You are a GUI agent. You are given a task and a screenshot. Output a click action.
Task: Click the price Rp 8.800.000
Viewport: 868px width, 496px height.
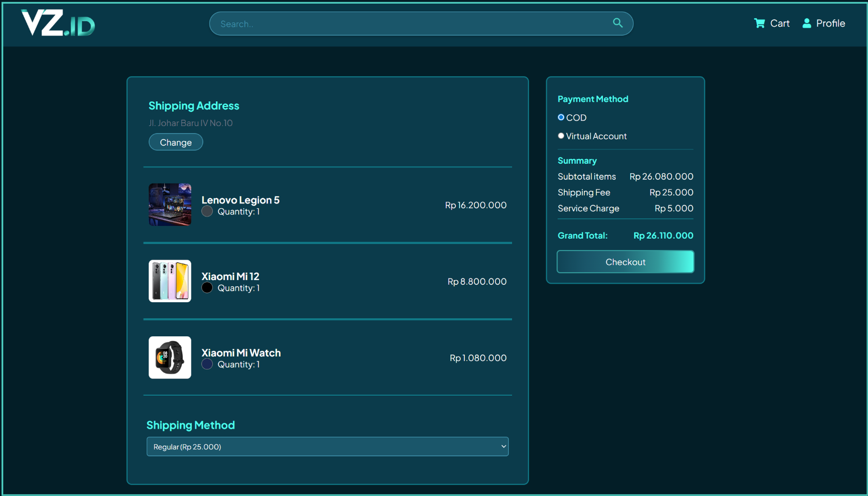tap(477, 282)
